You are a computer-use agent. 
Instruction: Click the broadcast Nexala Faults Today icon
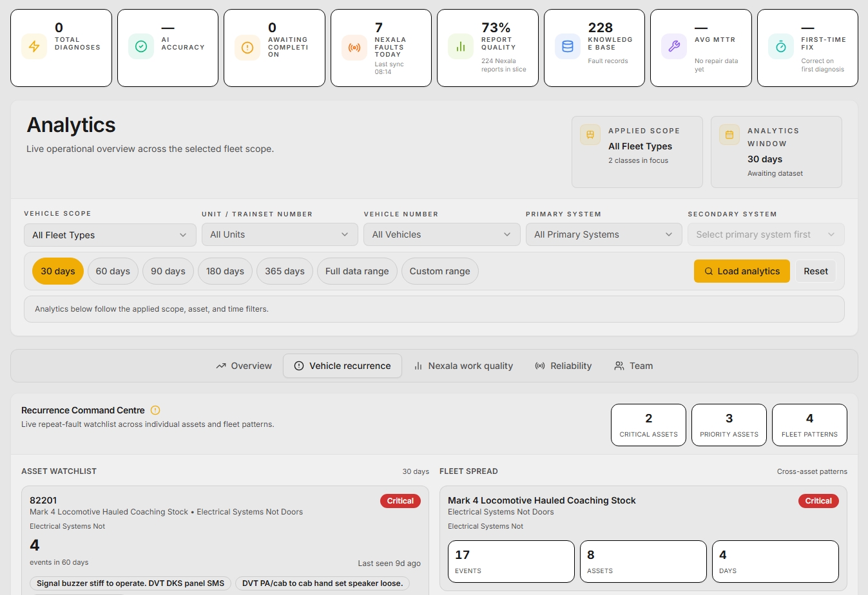point(354,48)
